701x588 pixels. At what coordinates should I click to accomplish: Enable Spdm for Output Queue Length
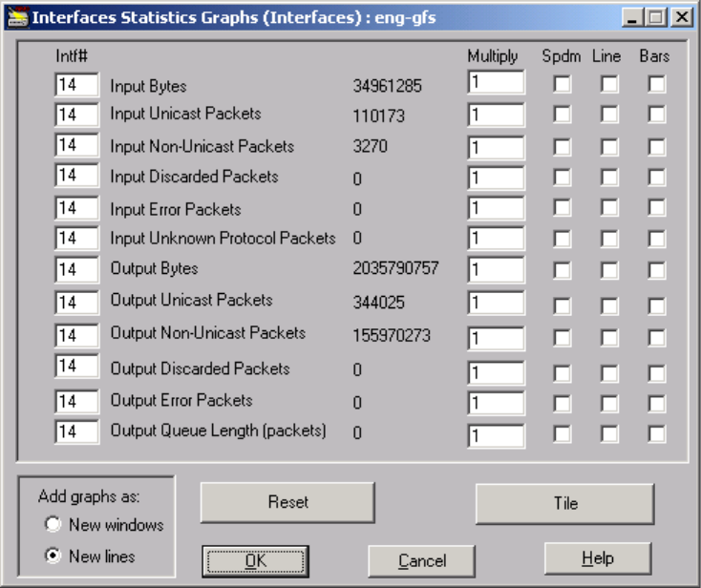point(562,434)
